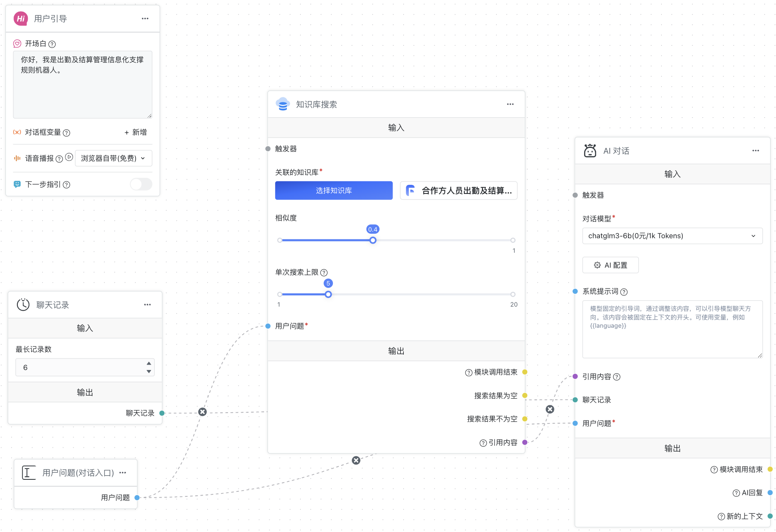
Task: Open the 对话模型 chatglm3-6b dropdown
Action: pos(672,236)
